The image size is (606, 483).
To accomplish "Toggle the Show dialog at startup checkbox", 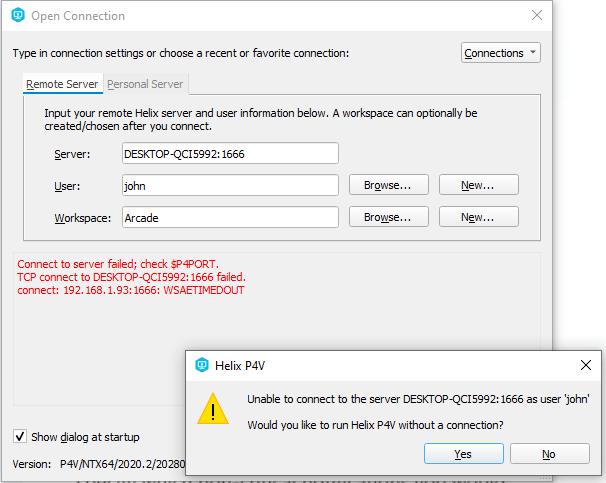I will (21, 436).
